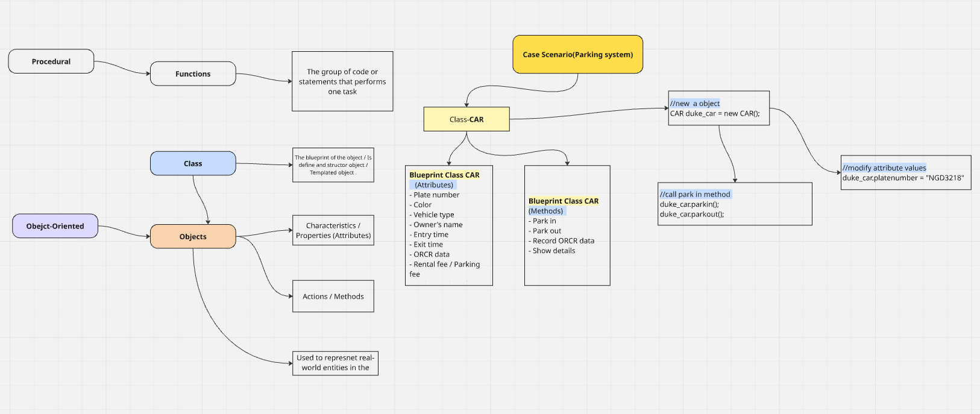Click the 'duke_car.parkin();' line
The width and height of the screenshot is (980, 414).
point(689,204)
